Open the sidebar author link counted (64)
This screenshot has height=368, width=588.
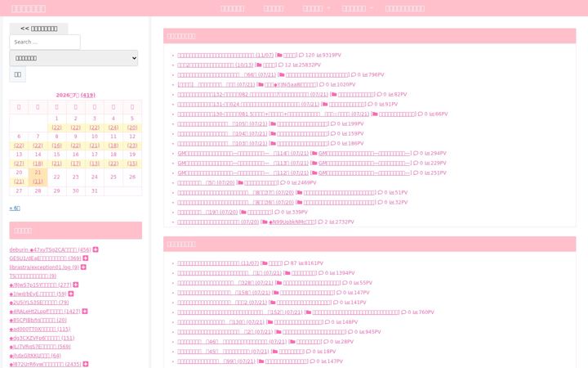35,355
